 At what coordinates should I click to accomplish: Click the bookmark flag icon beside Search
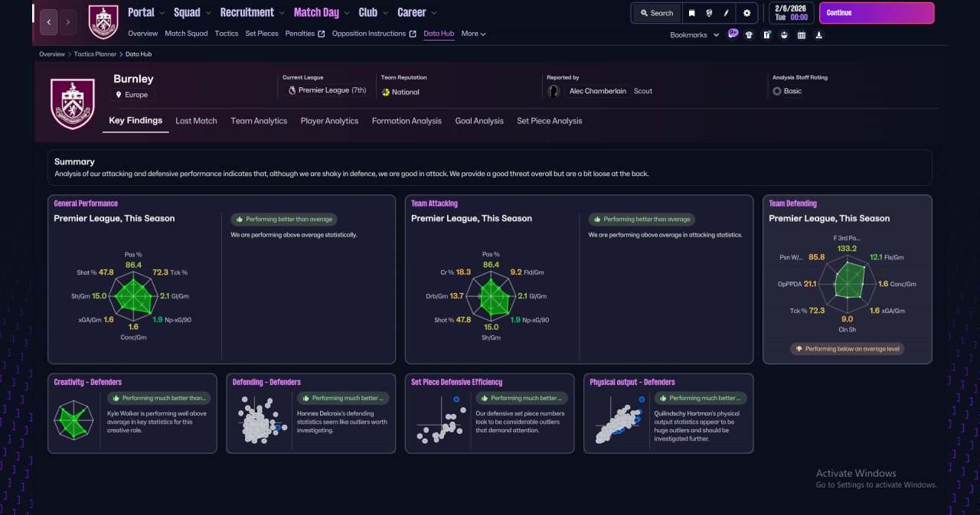click(692, 13)
